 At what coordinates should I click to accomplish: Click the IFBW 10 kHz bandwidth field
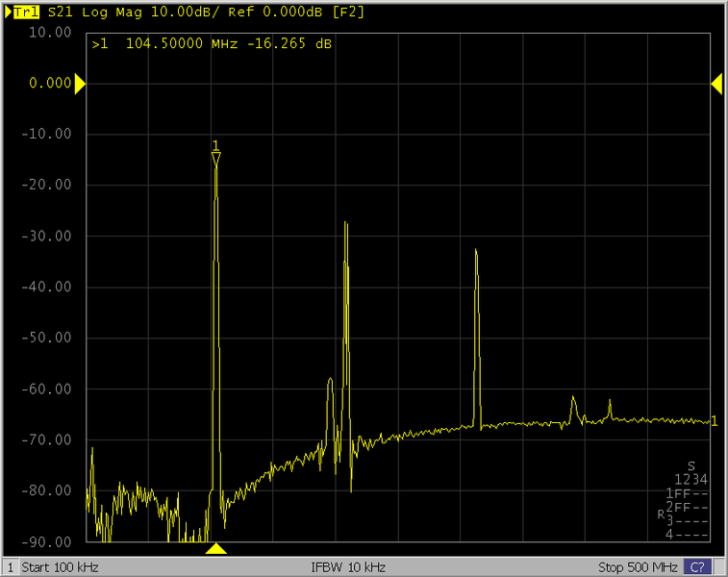coord(348,566)
